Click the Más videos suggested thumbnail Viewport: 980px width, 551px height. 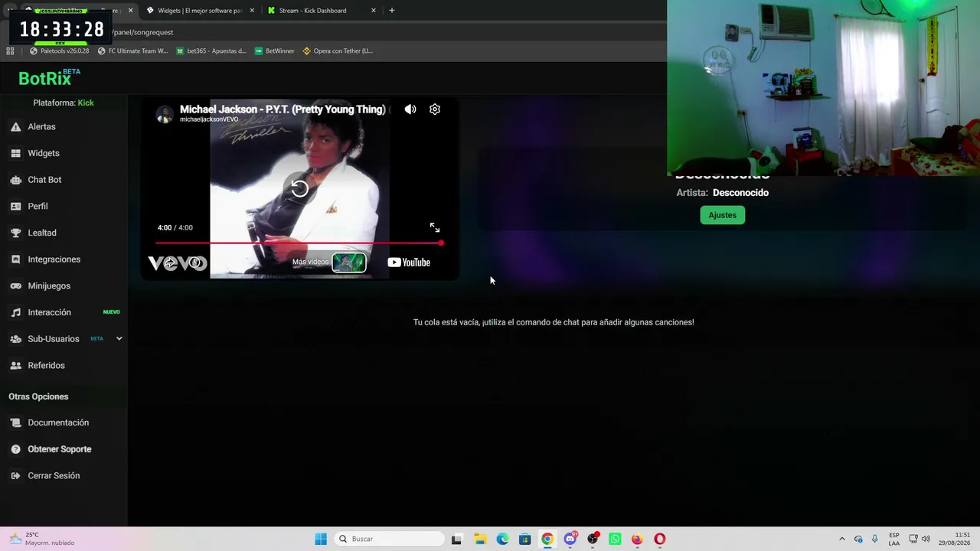click(x=349, y=262)
